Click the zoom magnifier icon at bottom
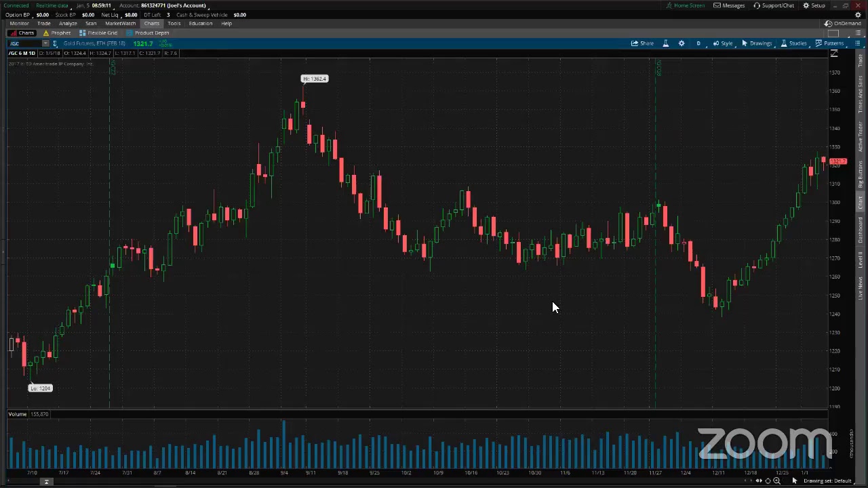The image size is (868, 488). [776, 481]
